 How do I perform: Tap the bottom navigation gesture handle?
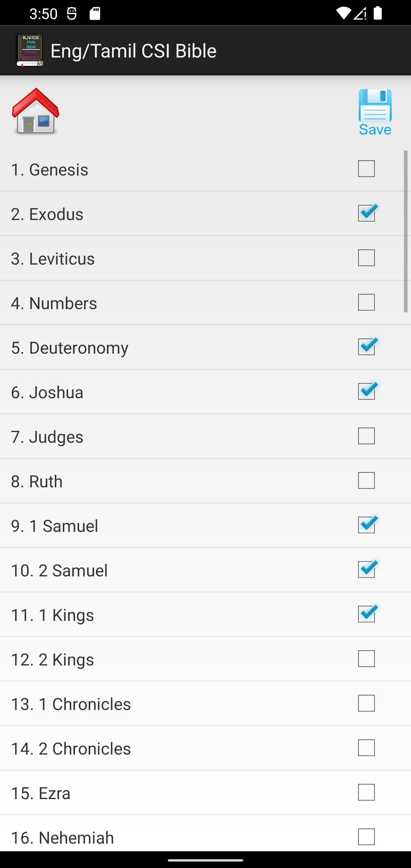[205, 860]
